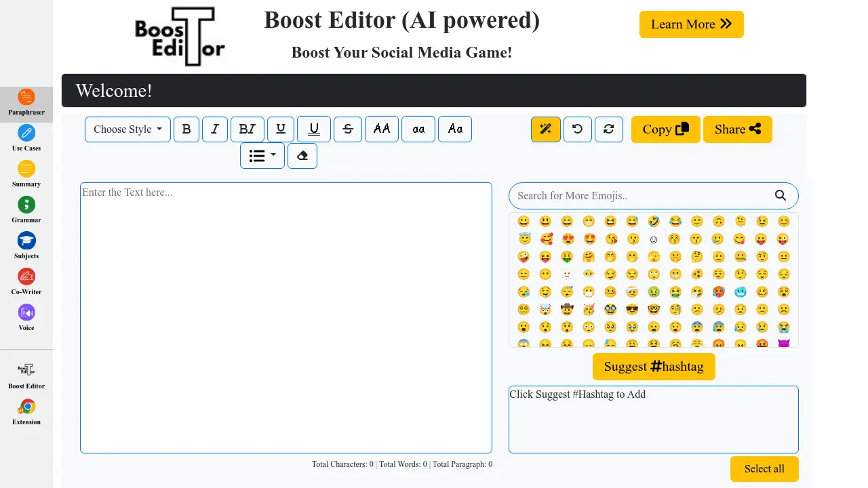
Task: Apply bold italic text style
Action: [x=248, y=129]
